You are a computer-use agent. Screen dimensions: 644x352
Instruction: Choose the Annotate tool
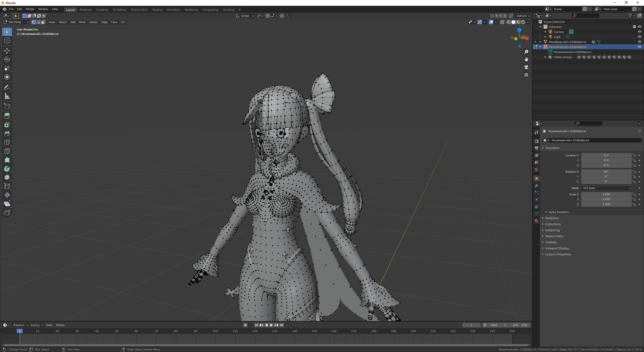coord(7,87)
